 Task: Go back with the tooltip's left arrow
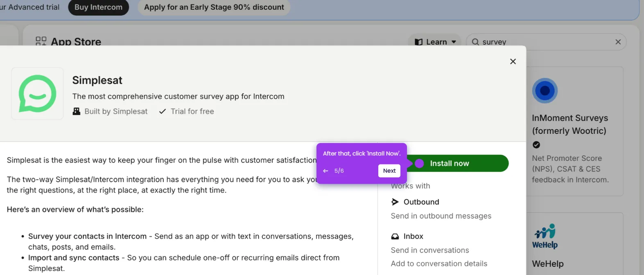click(x=325, y=171)
